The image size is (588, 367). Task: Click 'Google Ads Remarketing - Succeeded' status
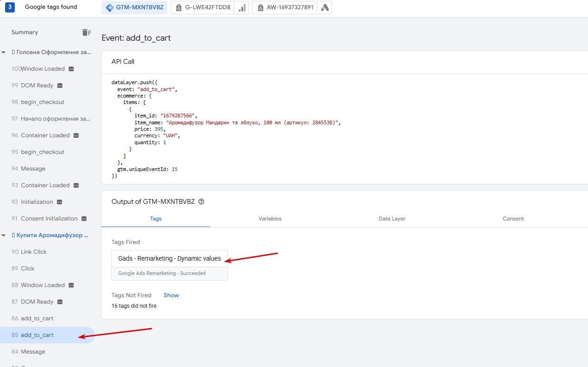(162, 273)
